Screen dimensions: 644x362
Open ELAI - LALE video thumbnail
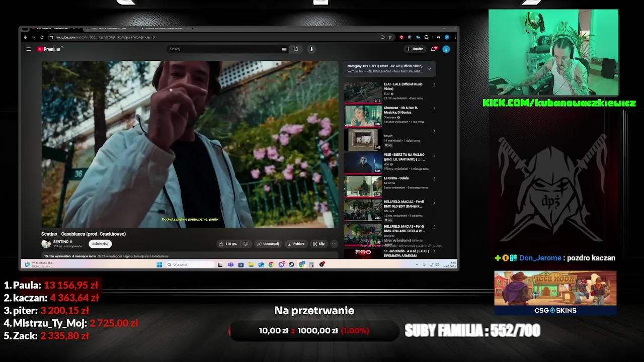pyautogui.click(x=363, y=93)
